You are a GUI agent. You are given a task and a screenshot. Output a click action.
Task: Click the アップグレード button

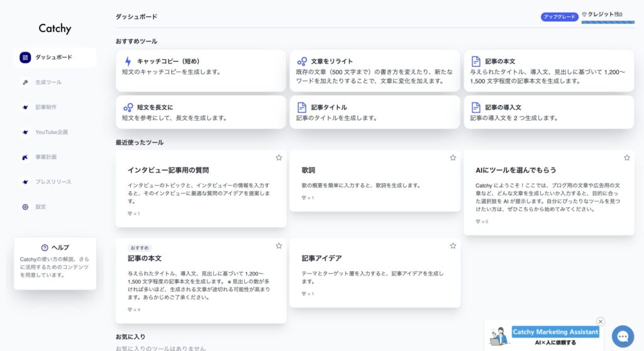559,17
